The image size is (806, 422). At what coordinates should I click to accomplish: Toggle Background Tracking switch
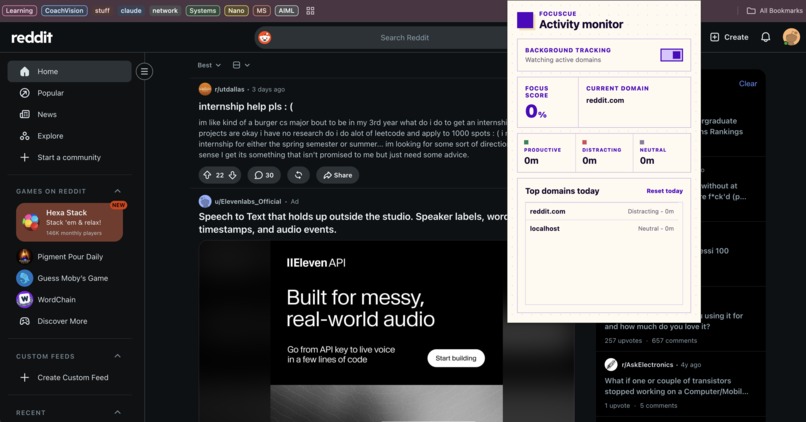tap(671, 54)
